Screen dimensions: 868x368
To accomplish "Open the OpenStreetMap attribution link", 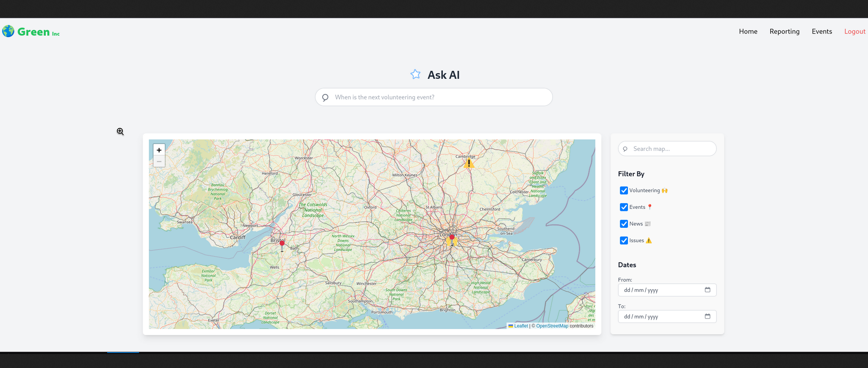I will pyautogui.click(x=552, y=326).
